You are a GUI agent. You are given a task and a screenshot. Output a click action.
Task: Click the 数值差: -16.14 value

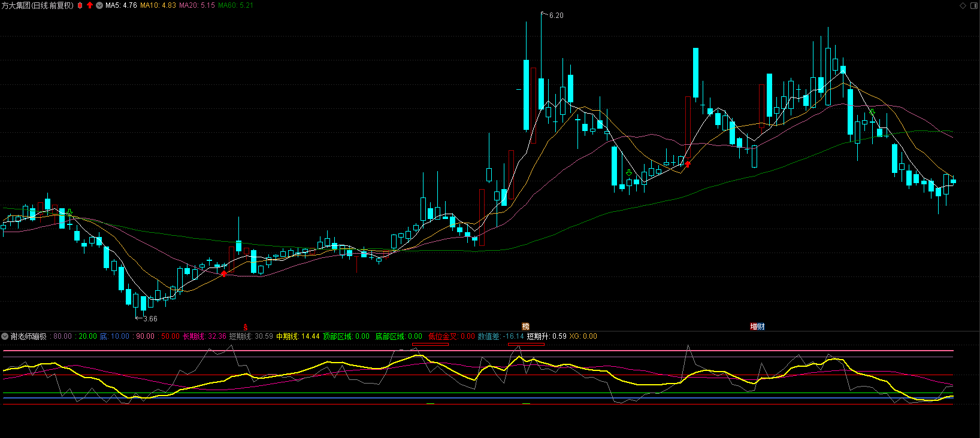501,336
